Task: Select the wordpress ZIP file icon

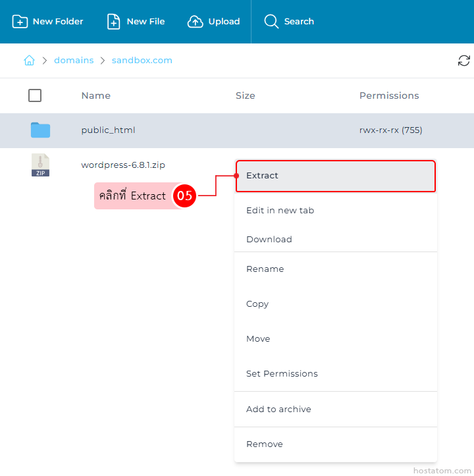Action: pyautogui.click(x=40, y=165)
